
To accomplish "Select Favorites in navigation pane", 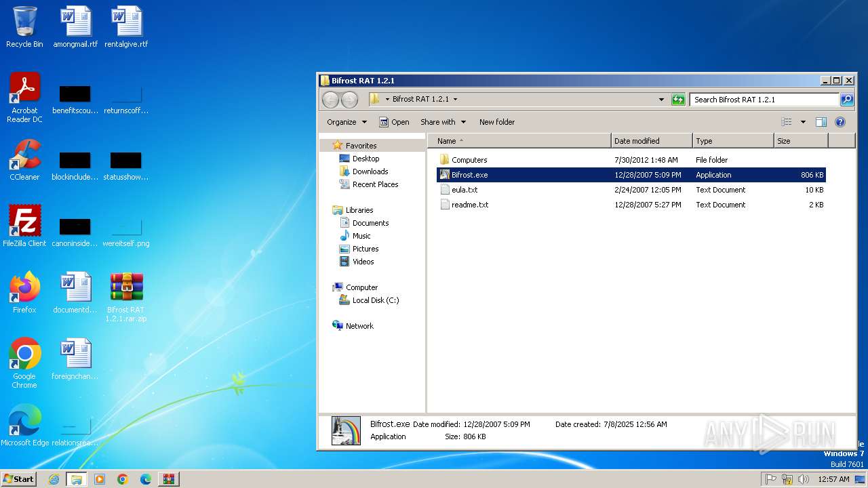I will pyautogui.click(x=354, y=146).
